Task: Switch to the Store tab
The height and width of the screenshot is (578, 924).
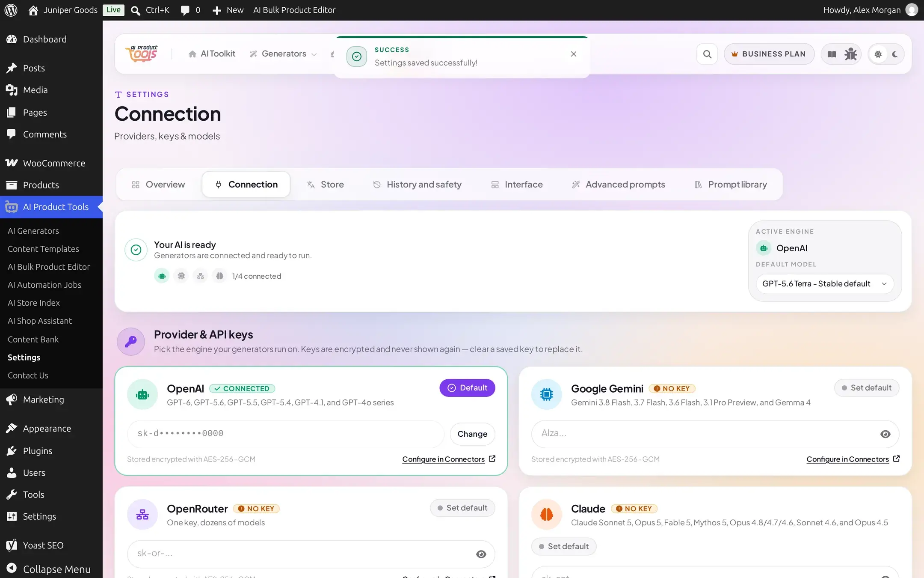Action: (x=325, y=185)
